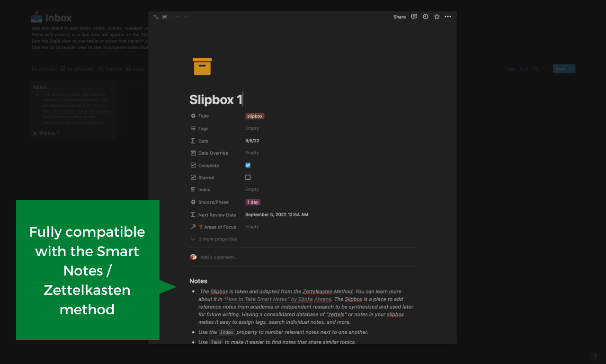Open the page as a centered peek
606x364 pixels.
pyautogui.click(x=164, y=17)
